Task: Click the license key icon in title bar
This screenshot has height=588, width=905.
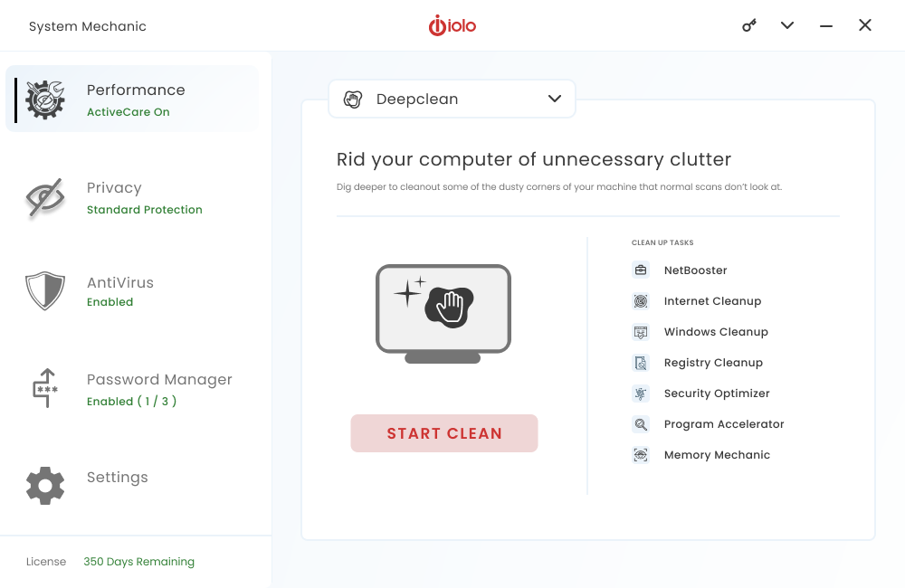Action: click(749, 25)
